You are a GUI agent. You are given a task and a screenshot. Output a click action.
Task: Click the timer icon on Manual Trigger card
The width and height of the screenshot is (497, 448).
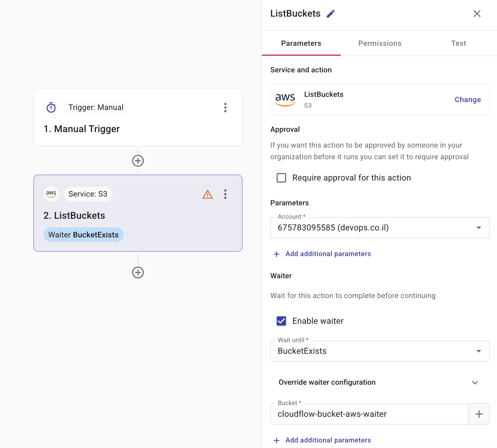pyautogui.click(x=51, y=108)
